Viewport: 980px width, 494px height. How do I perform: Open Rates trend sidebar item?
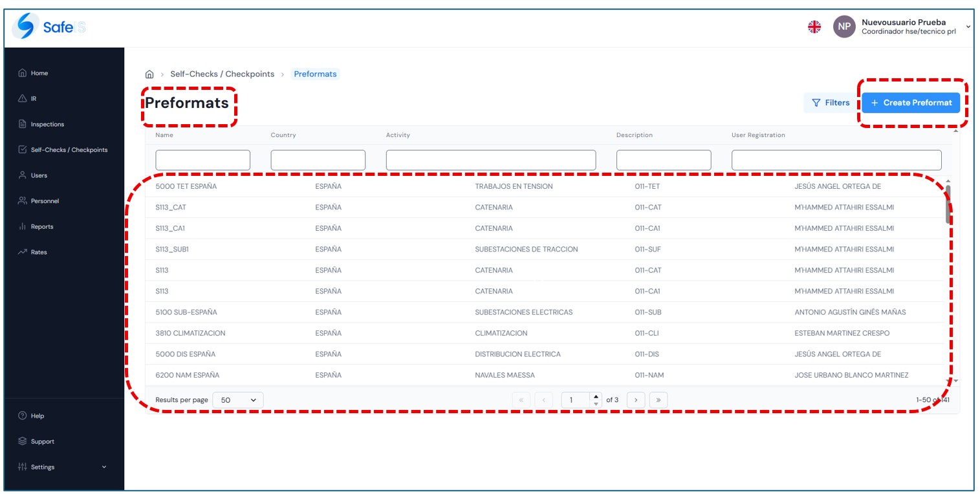click(38, 252)
